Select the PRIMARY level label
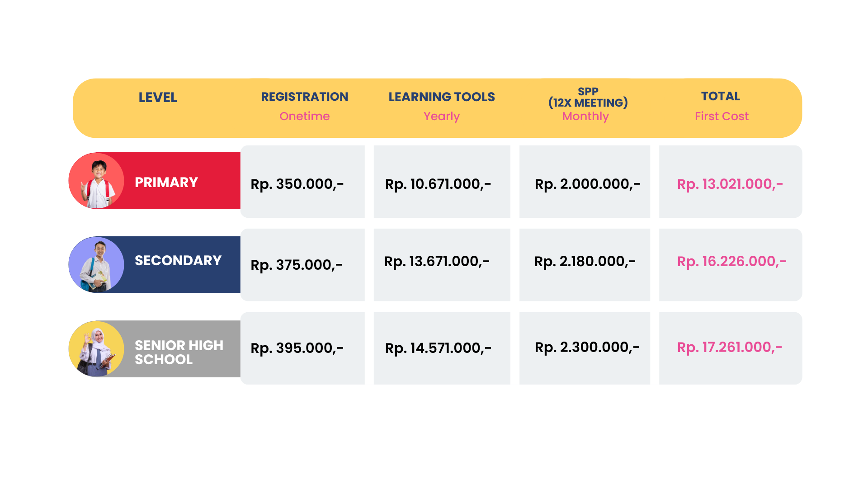The height and width of the screenshot is (488, 868). 166,182
